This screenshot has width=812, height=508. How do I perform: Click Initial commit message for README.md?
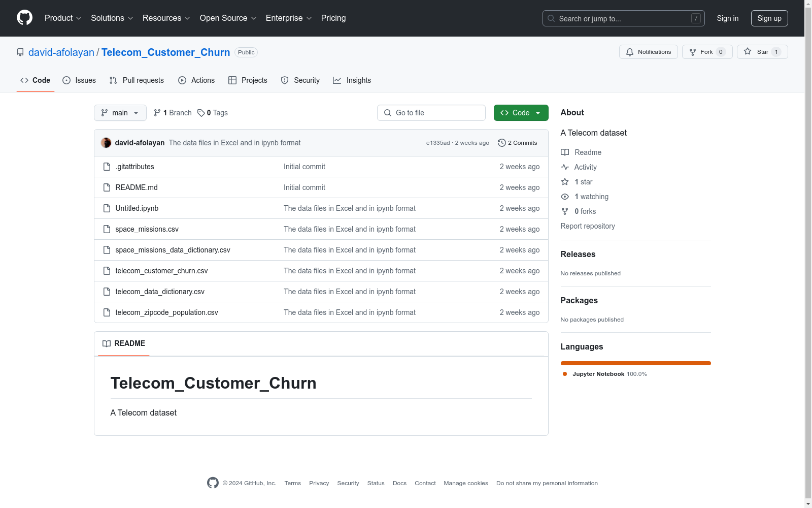pyautogui.click(x=304, y=187)
